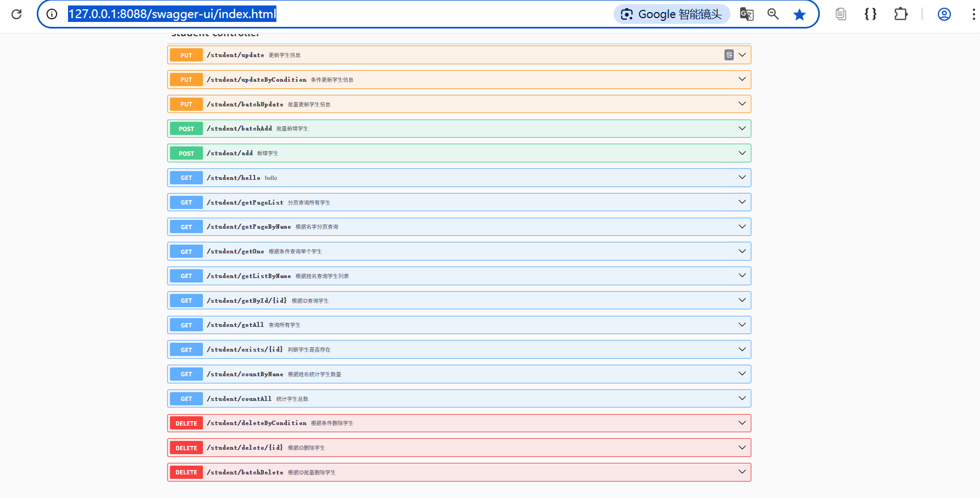The height and width of the screenshot is (498, 980).
Task: Click the 根据ID批量删除学生 description text
Action: [x=312, y=473]
